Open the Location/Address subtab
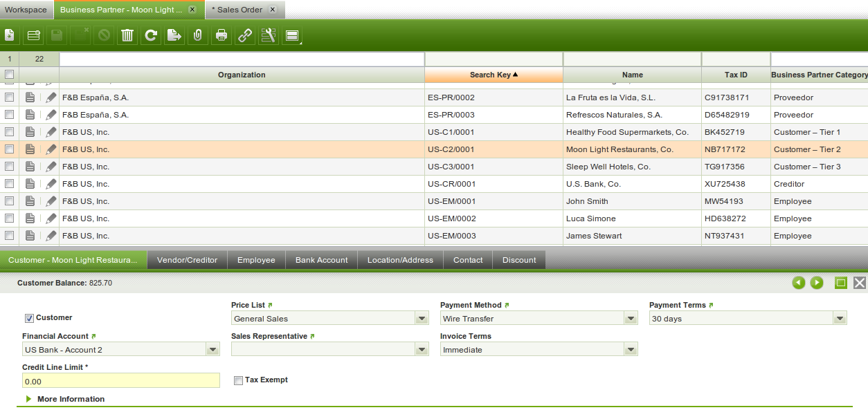 400,260
